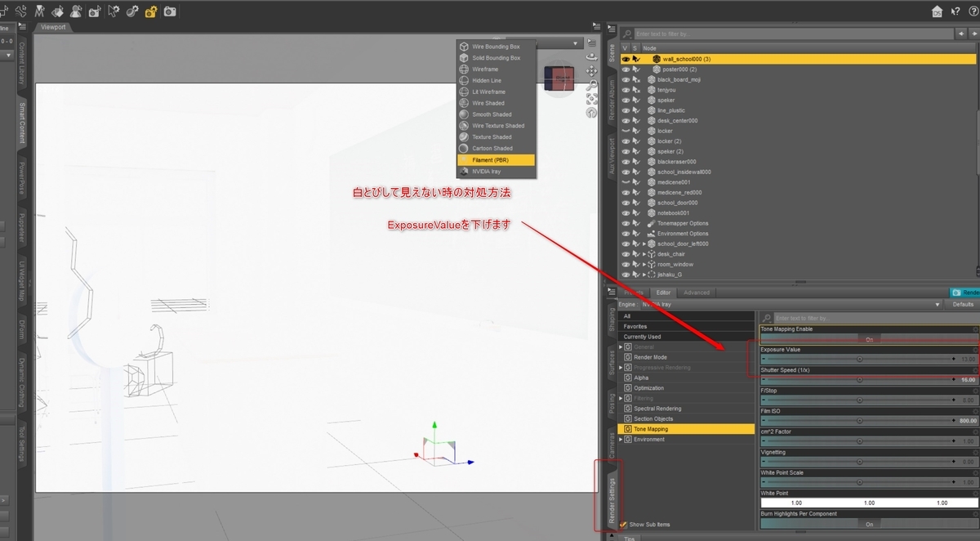Click the Exposure Value slider

pyautogui.click(x=858, y=359)
